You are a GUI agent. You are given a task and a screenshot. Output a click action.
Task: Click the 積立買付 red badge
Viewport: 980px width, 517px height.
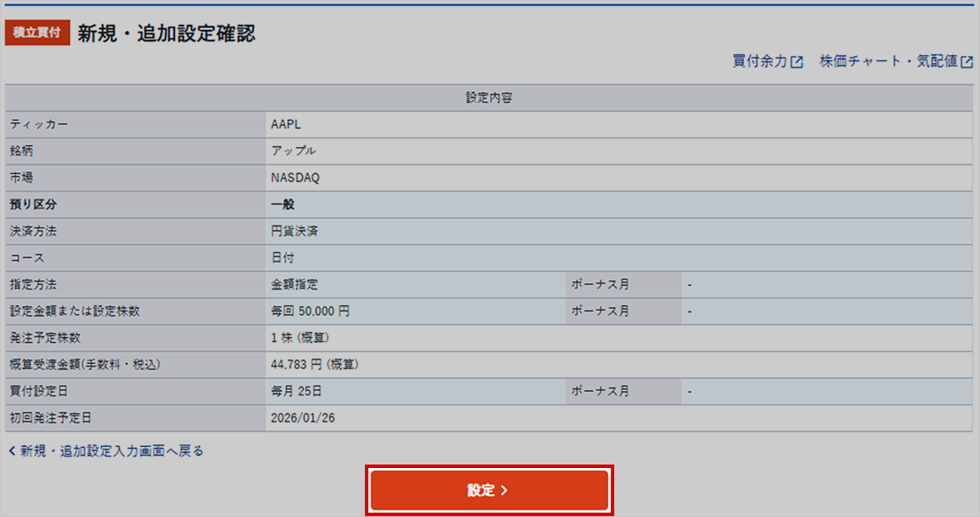point(38,33)
